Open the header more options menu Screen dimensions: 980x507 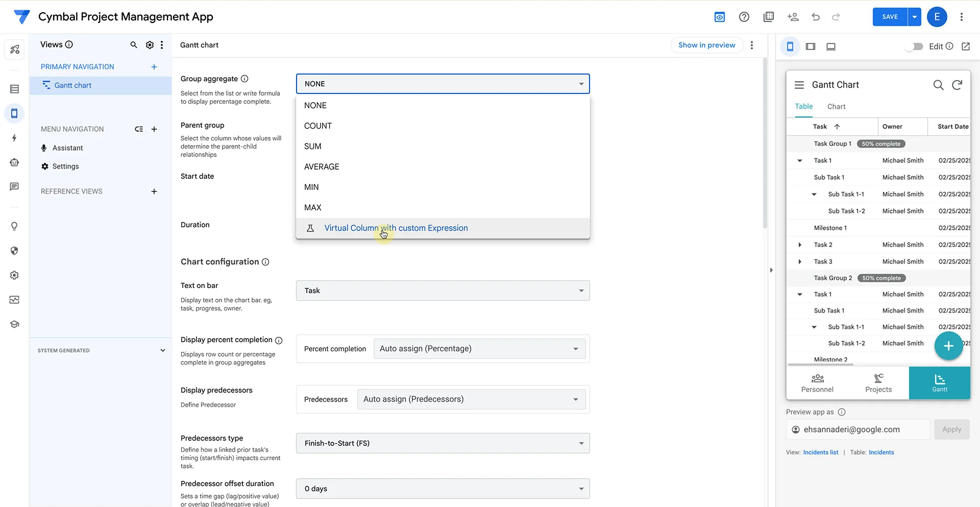962,17
